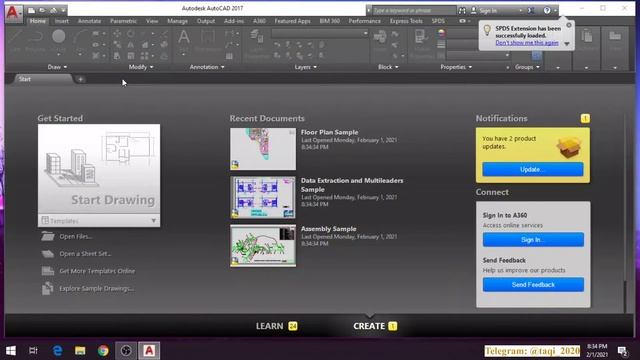Open the AutoCAD application menu (red A logo)
Image resolution: width=640 pixels, height=360 pixels.
13,12
